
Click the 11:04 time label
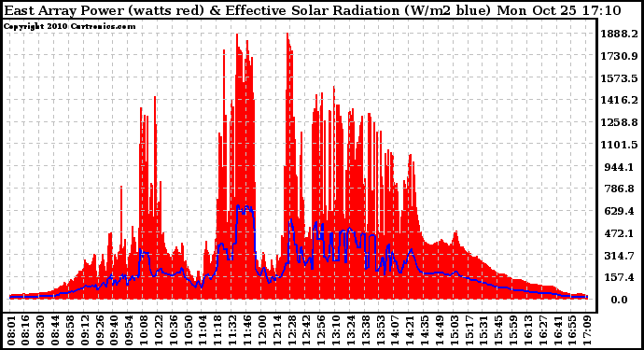click(x=203, y=330)
